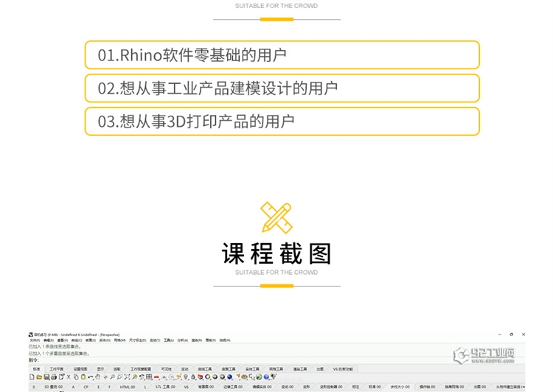Open the 尺寸标注(D) menu

click(x=138, y=340)
